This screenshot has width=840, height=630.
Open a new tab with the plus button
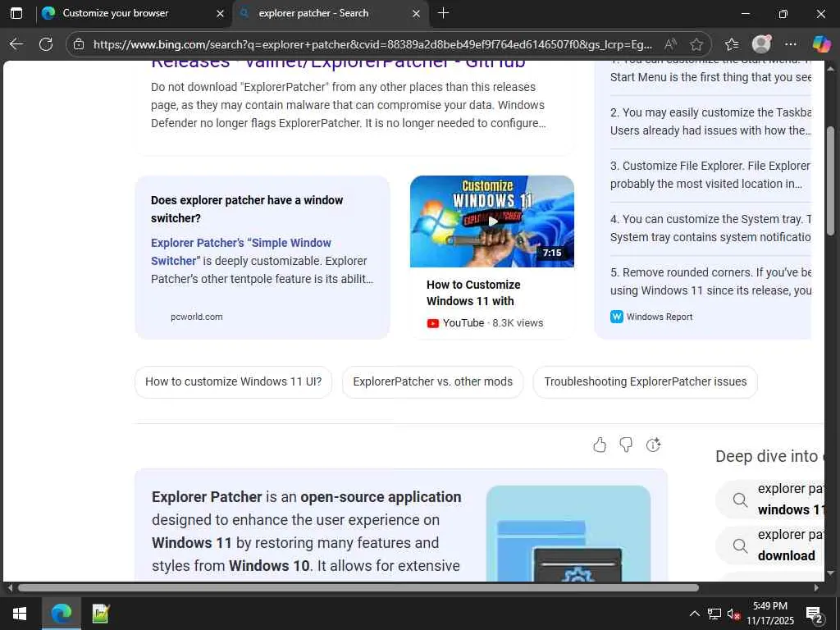[443, 13]
